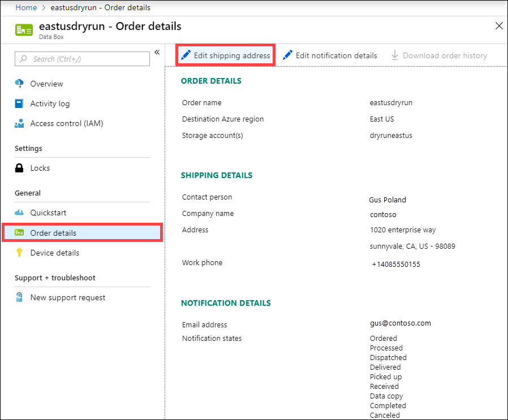
Task: Click the New support request headset icon
Action: (18, 297)
